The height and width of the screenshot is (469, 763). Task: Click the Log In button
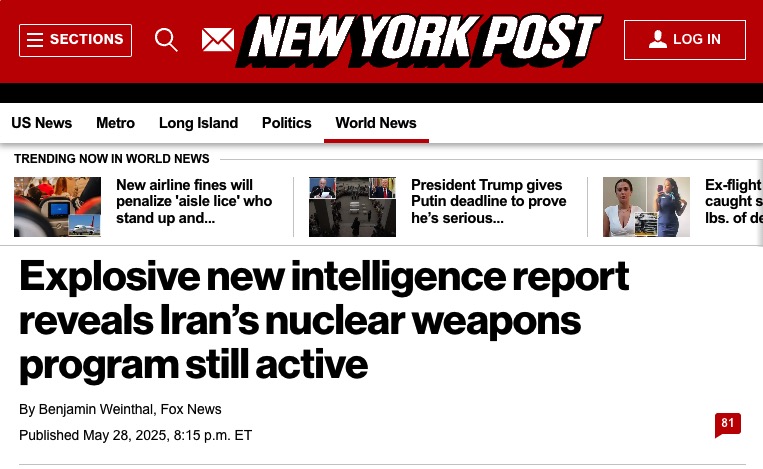pyautogui.click(x=684, y=40)
